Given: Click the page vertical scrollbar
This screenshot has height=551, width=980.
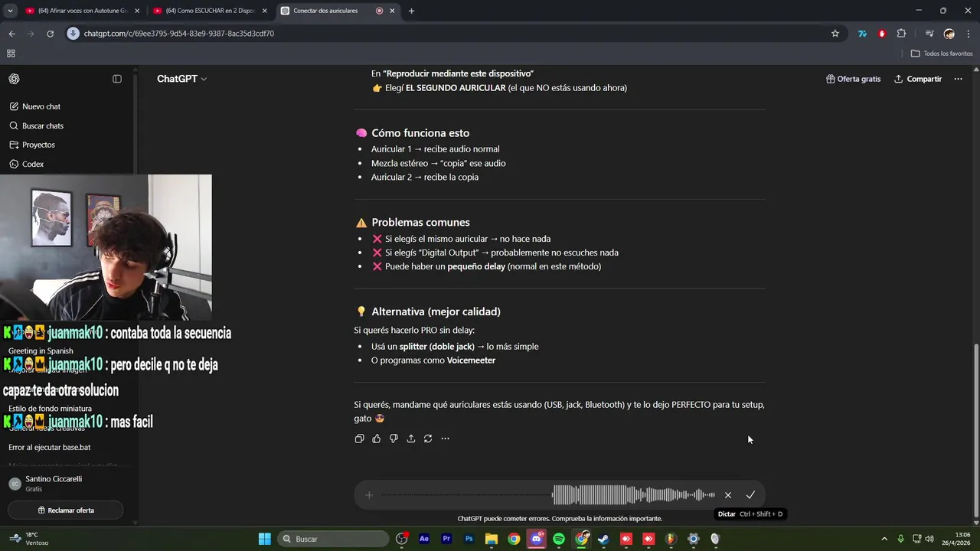Looking at the screenshot, I should [x=975, y=429].
